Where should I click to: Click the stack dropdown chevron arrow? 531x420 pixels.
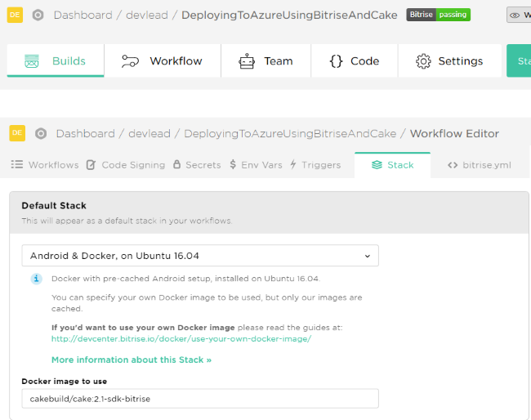[x=368, y=256]
